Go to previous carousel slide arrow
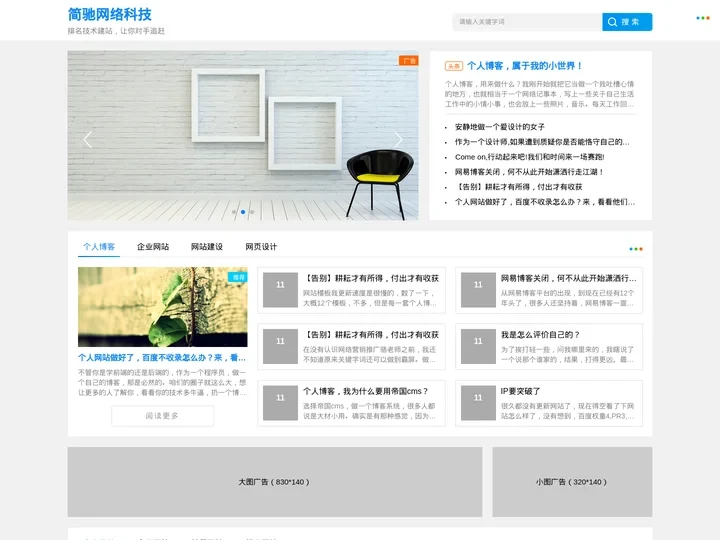The image size is (720, 540). coord(88,140)
